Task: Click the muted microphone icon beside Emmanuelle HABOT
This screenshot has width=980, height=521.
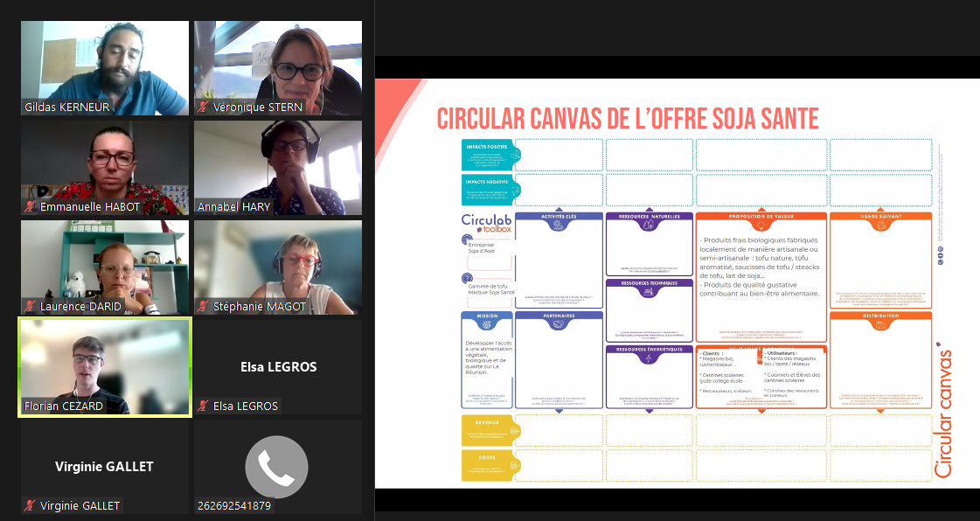Action: coord(30,206)
